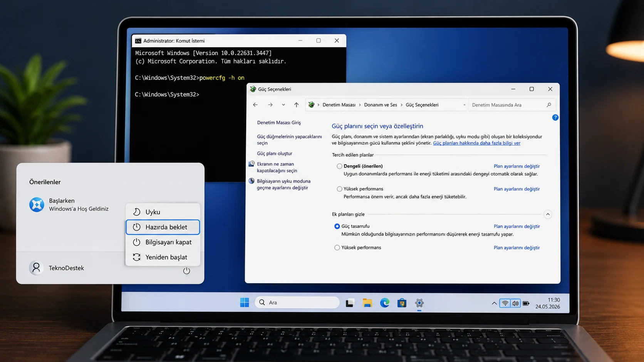Image resolution: width=644 pixels, height=362 pixels.
Task: Open Settings gear on taskbar
Action: click(419, 303)
